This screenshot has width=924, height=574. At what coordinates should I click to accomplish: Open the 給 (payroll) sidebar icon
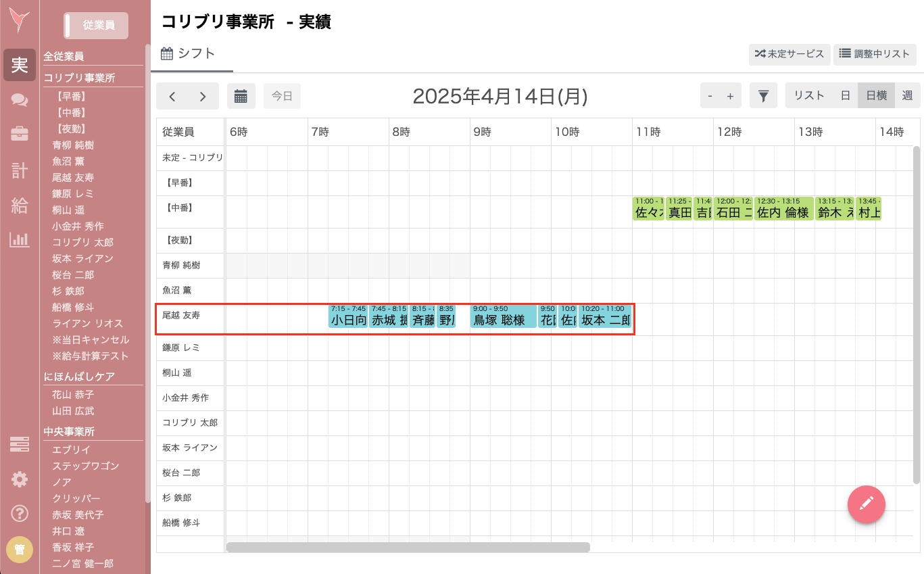coord(19,206)
